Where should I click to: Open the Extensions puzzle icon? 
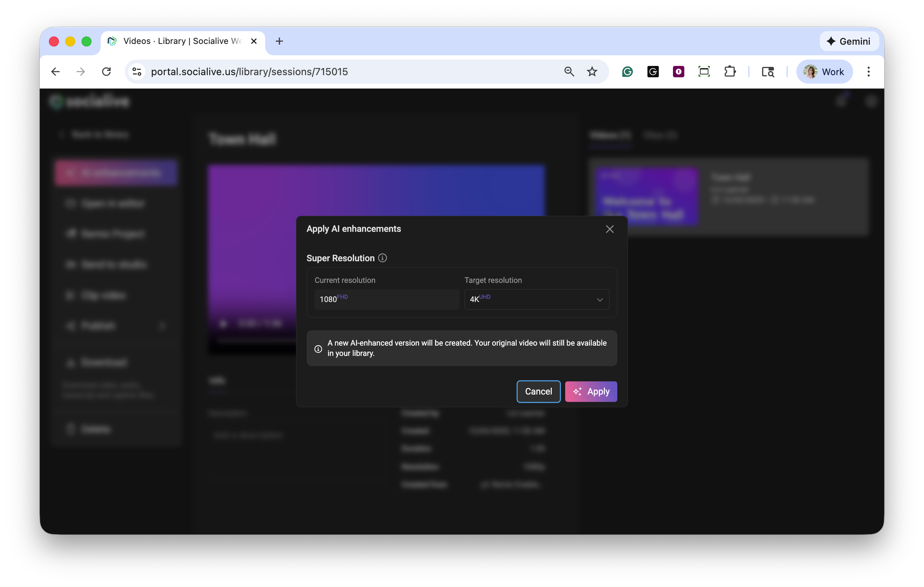coord(729,72)
